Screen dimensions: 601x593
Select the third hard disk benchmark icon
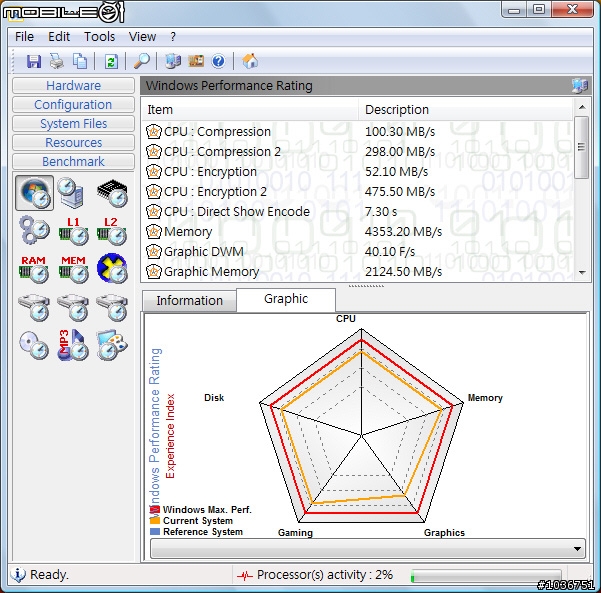click(112, 307)
